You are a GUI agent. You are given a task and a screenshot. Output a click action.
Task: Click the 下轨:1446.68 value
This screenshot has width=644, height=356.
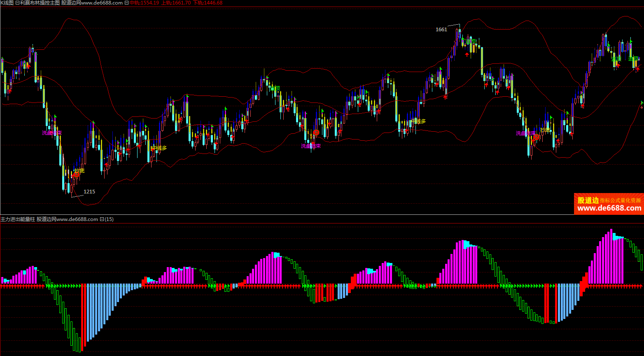pyautogui.click(x=208, y=3)
